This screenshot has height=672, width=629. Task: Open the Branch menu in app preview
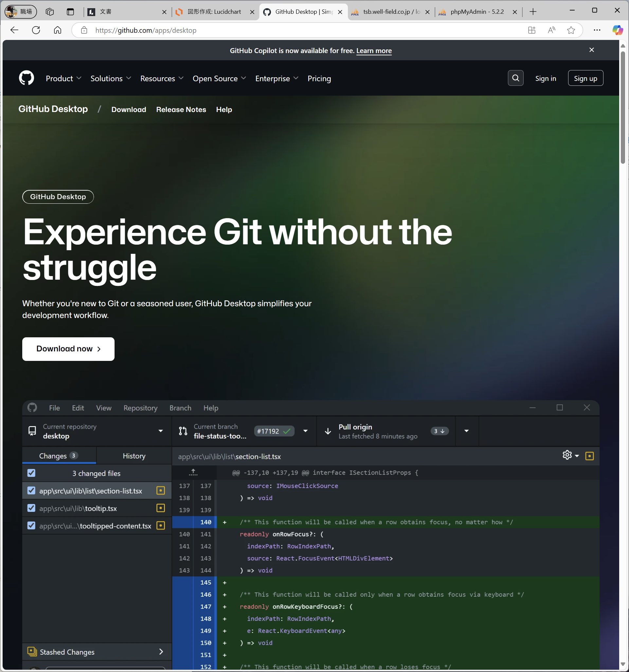[180, 408]
